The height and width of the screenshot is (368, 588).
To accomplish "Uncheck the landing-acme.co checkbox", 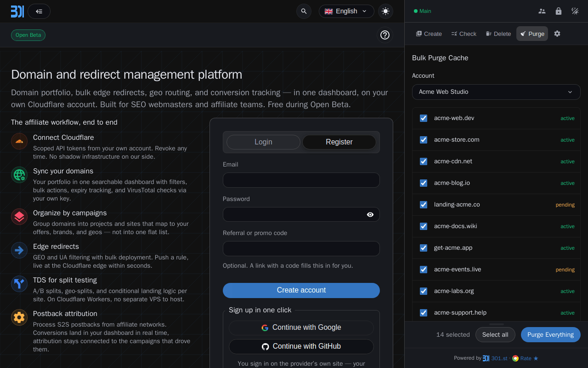I will [x=424, y=205].
